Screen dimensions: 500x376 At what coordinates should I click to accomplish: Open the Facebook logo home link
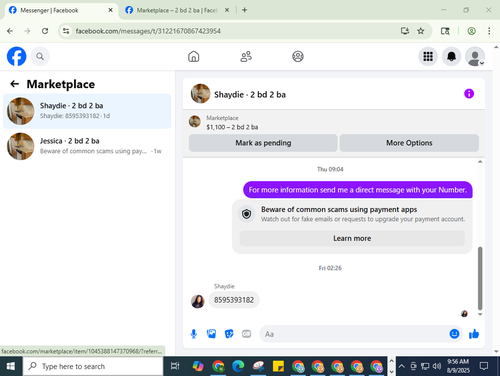16,56
